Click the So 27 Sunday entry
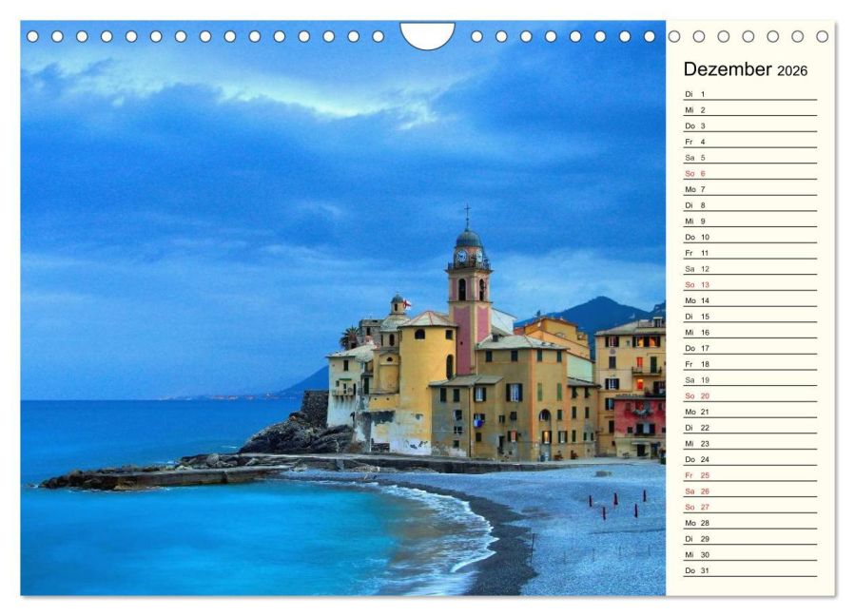 749,507
